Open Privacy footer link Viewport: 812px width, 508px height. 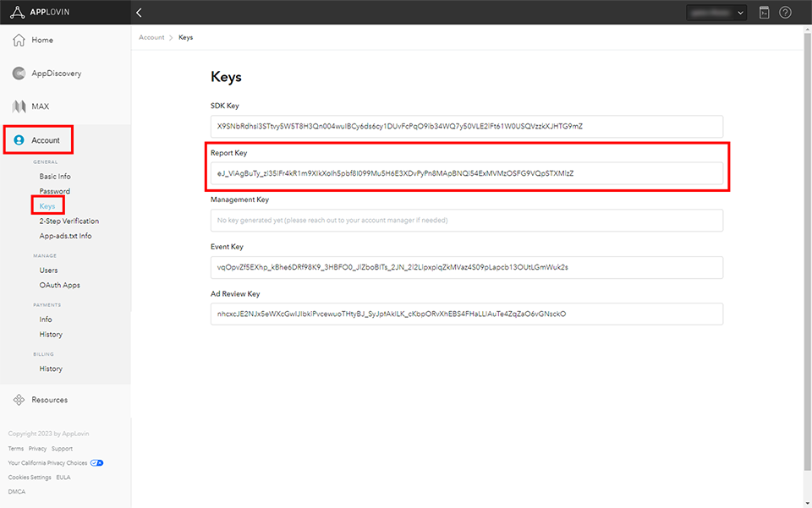pos(37,449)
